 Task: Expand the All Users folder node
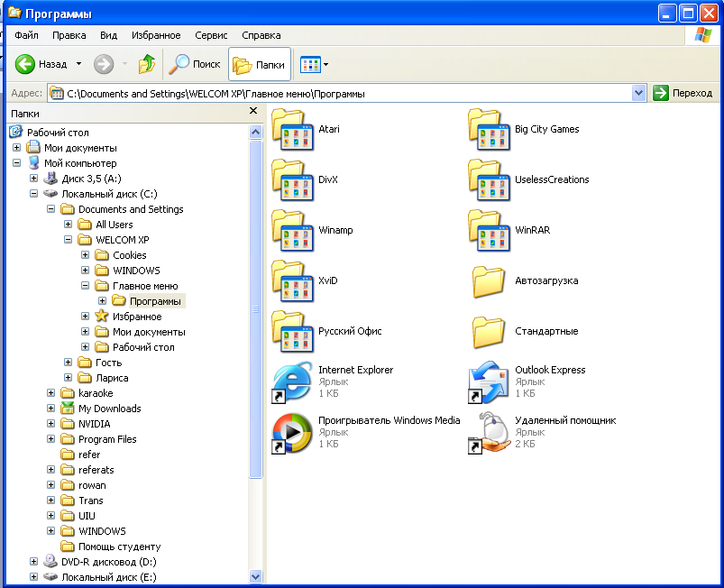tap(68, 224)
